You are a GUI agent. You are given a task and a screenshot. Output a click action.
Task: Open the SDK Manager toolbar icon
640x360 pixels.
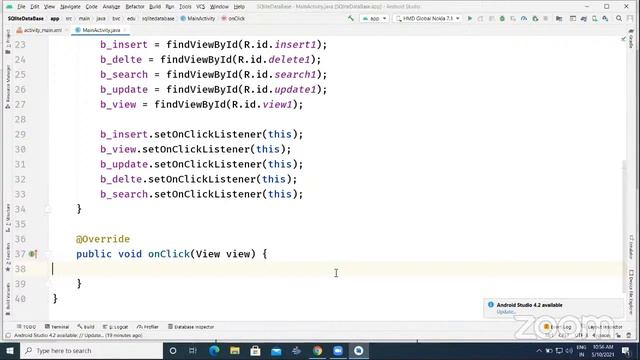605,18
